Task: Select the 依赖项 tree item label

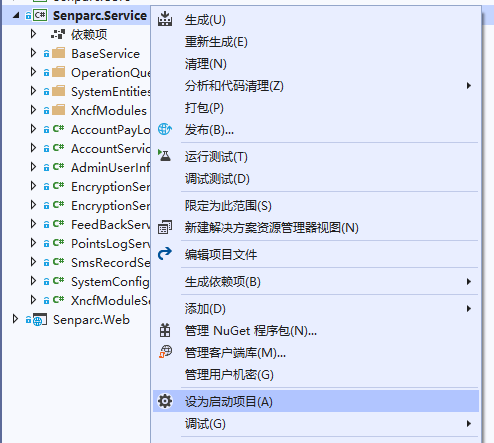Action: pos(89,34)
